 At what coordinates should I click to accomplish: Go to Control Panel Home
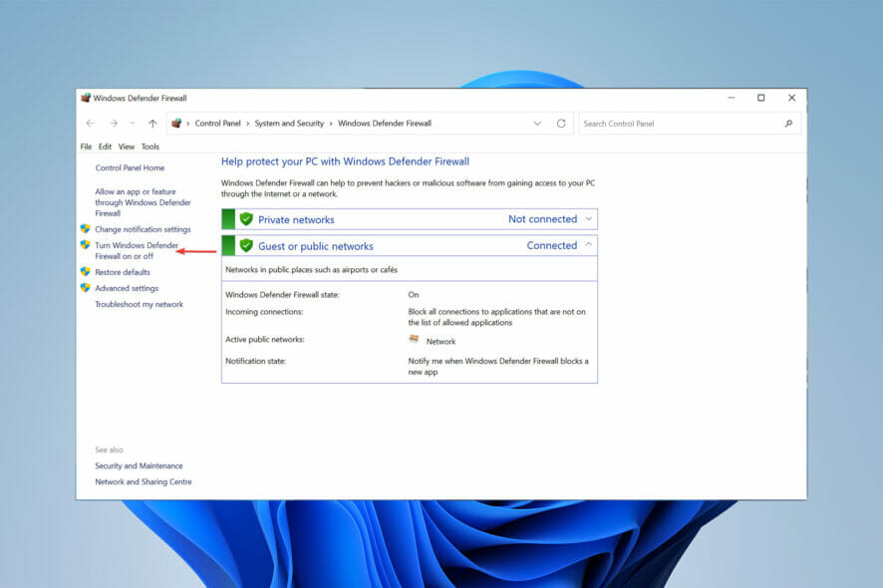[x=130, y=167]
